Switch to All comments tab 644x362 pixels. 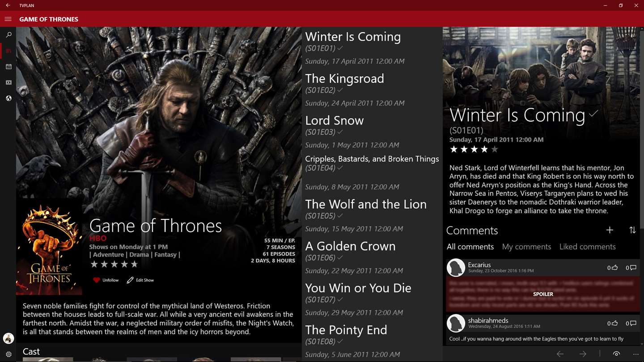point(470,247)
